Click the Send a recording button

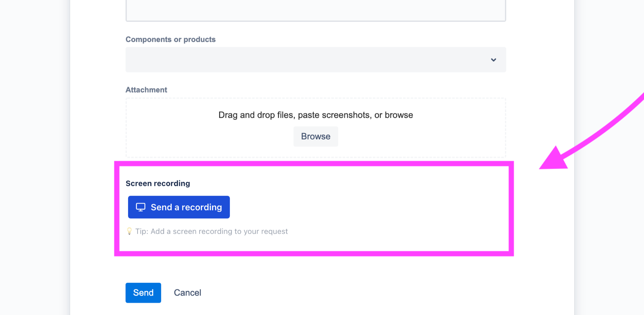click(179, 207)
